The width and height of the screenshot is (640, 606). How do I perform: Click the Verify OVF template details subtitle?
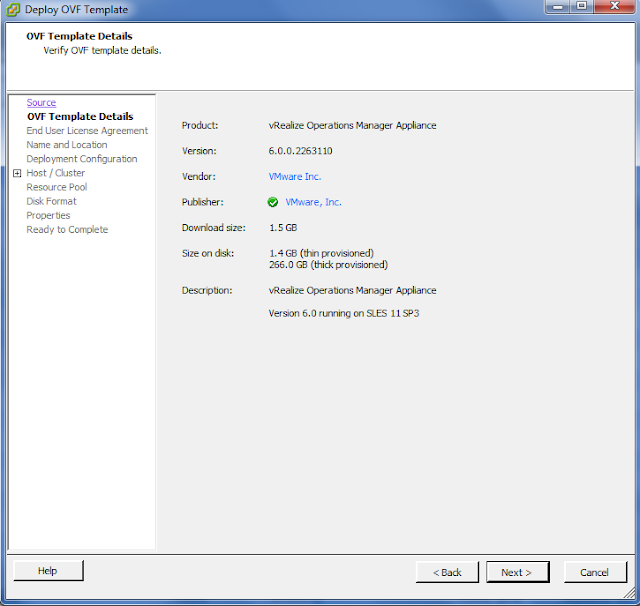pos(102,51)
